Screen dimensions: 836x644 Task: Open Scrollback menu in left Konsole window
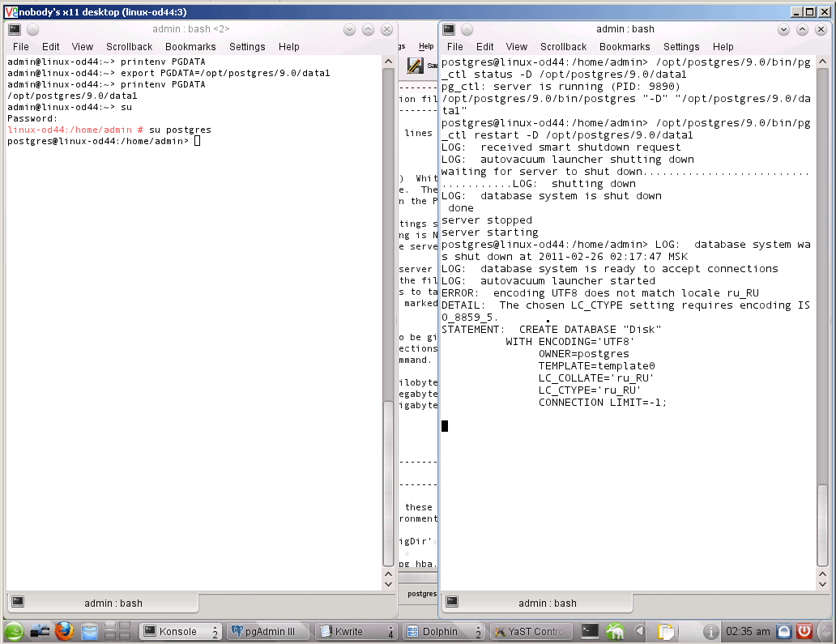click(129, 47)
